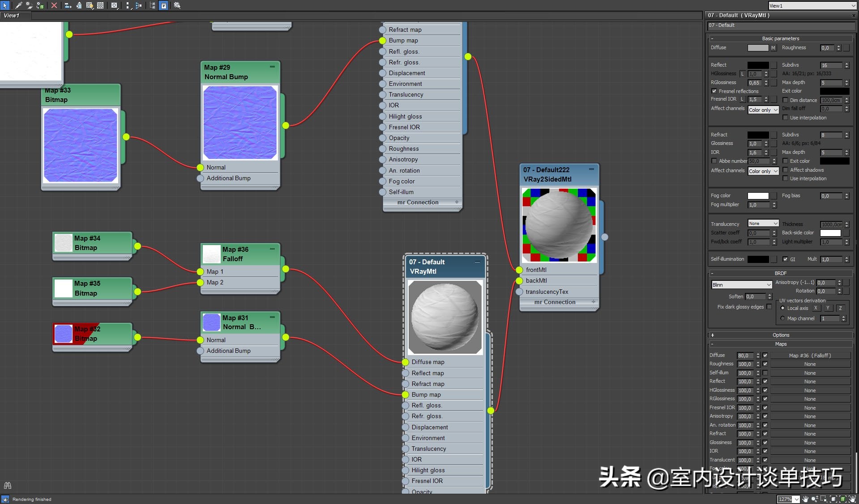Screen dimensions: 859x504
Task: Switch to the View1 tab
Action: point(12,16)
